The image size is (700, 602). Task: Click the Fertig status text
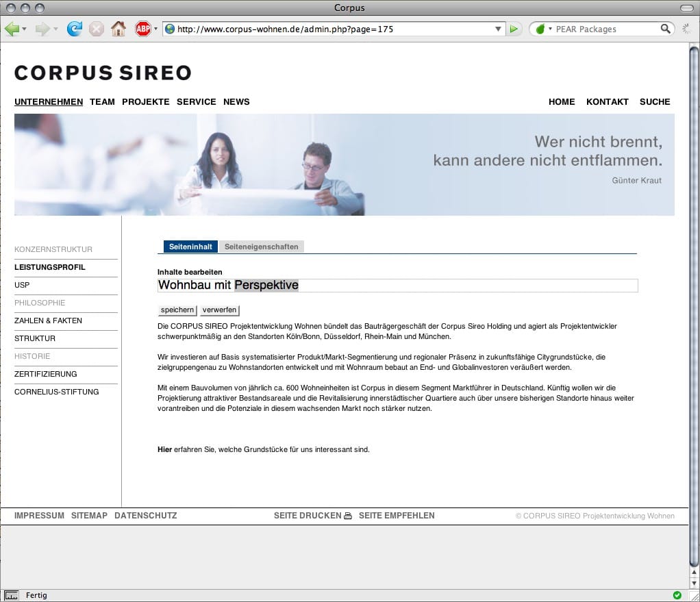click(36, 595)
